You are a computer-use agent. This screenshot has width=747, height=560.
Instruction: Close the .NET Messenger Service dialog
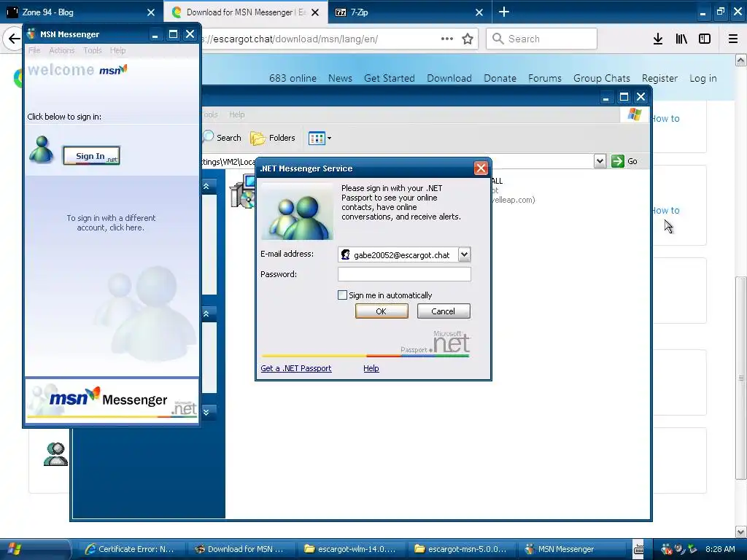(481, 168)
